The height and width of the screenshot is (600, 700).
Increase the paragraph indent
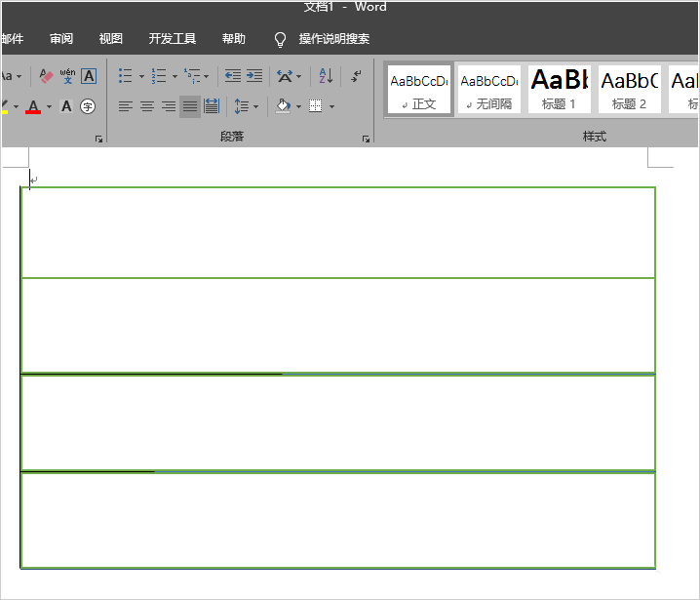(254, 76)
